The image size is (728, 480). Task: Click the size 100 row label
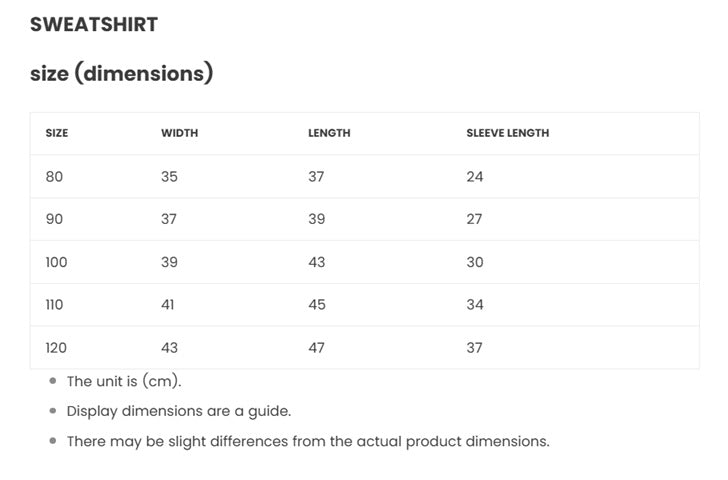point(56,262)
